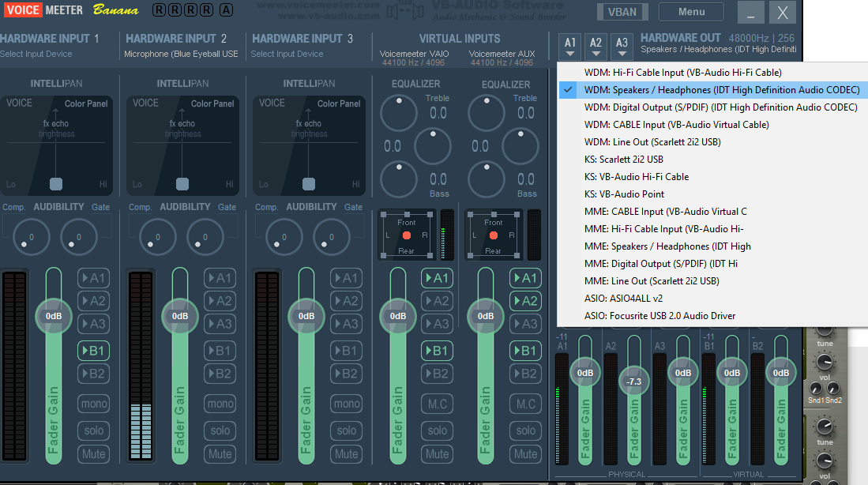Screen dimensions: 868x485
Task: Open the Menu button
Action: [691, 12]
